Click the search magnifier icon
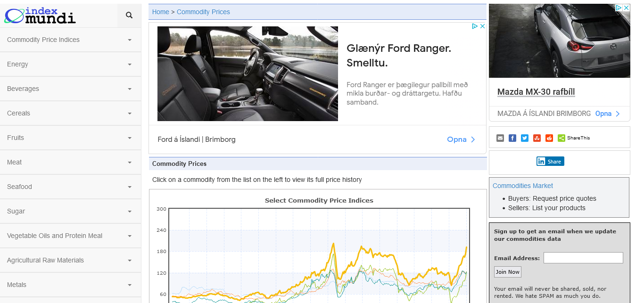Viewport: 644px width, 303px height. [129, 16]
